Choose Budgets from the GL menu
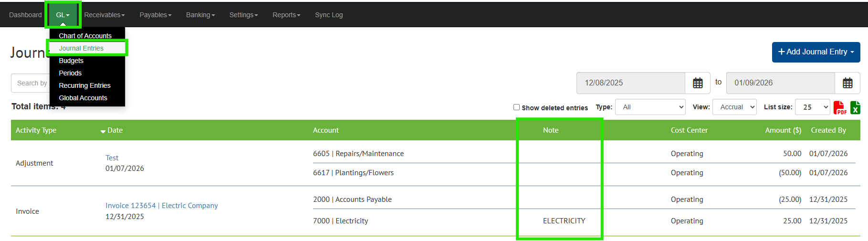This screenshot has width=868, height=241. [71, 61]
